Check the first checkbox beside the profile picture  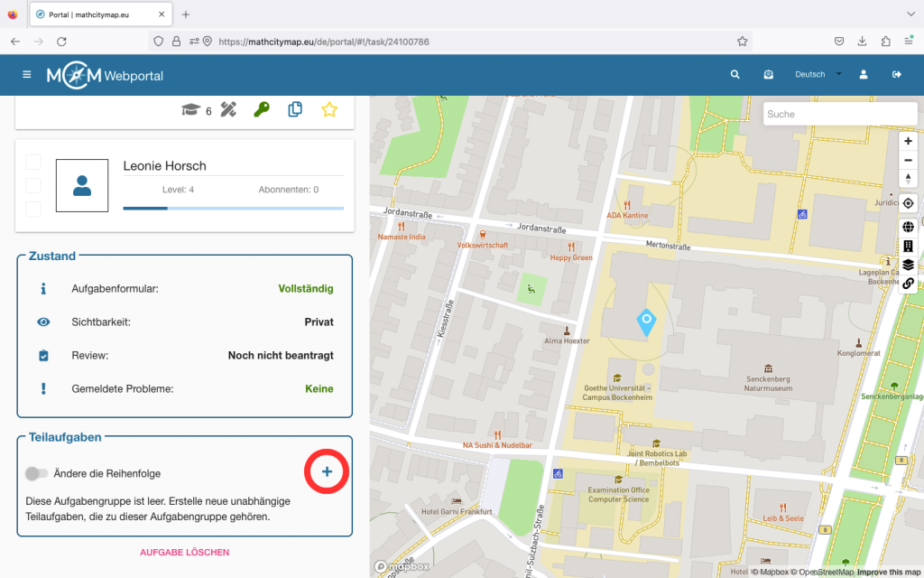(33, 162)
